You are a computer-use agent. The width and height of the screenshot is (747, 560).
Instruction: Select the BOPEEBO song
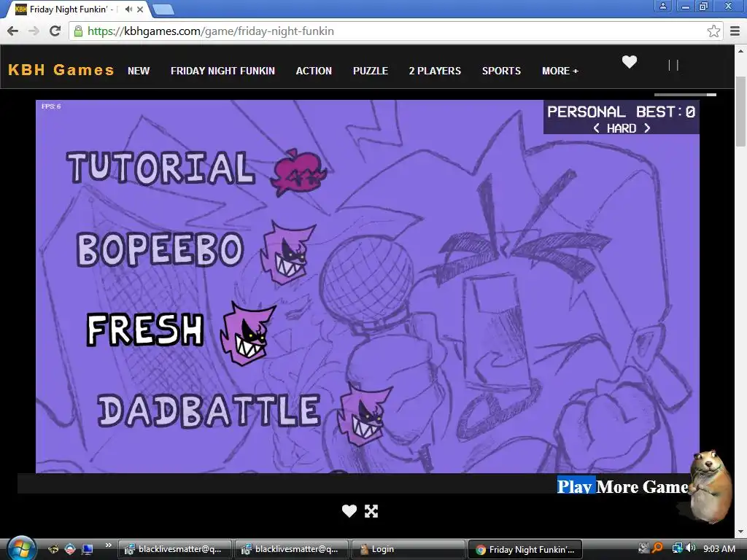160,249
